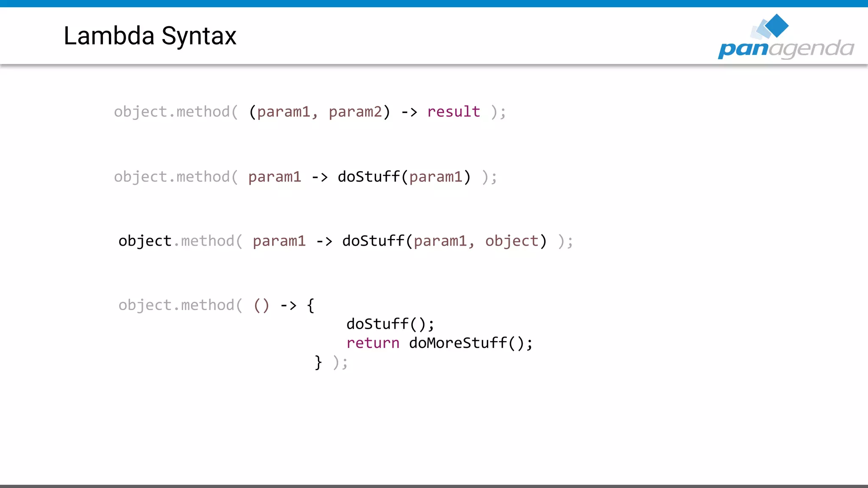Click the dark gray bar at slide bottom
The image size is (868, 488).
[434, 486]
